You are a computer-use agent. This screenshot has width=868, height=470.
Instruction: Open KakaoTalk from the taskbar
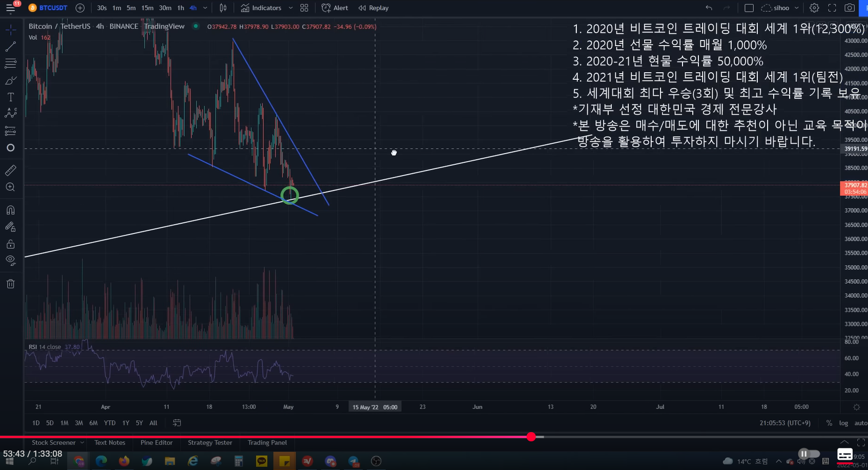coord(262,461)
